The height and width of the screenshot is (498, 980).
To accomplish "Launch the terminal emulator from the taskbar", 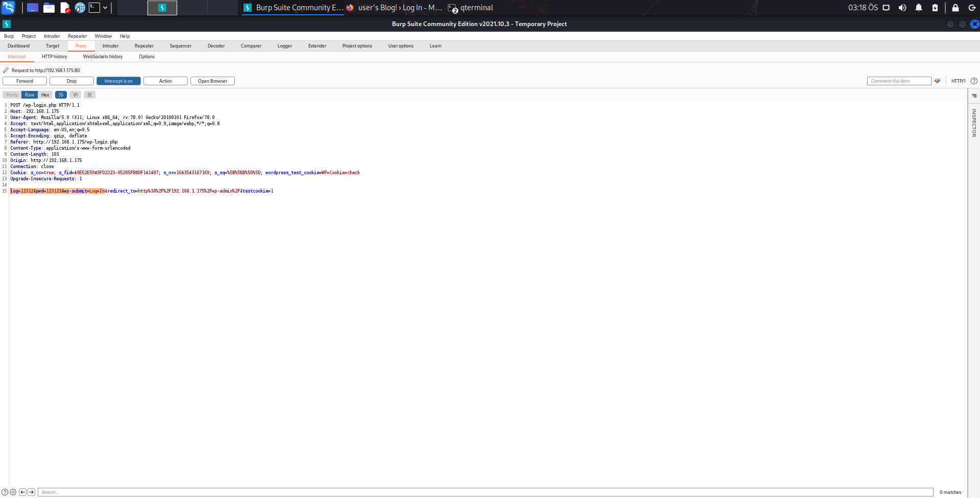I will pyautogui.click(x=94, y=8).
